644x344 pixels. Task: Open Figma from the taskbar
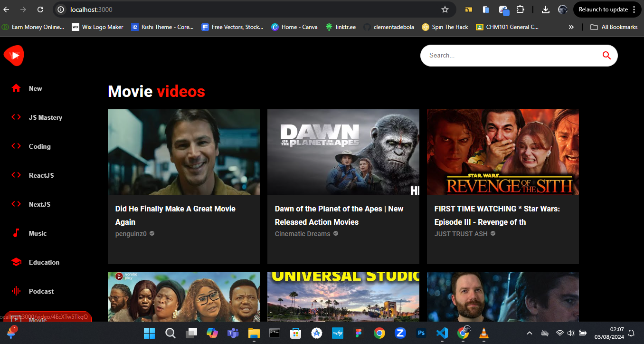coord(358,333)
